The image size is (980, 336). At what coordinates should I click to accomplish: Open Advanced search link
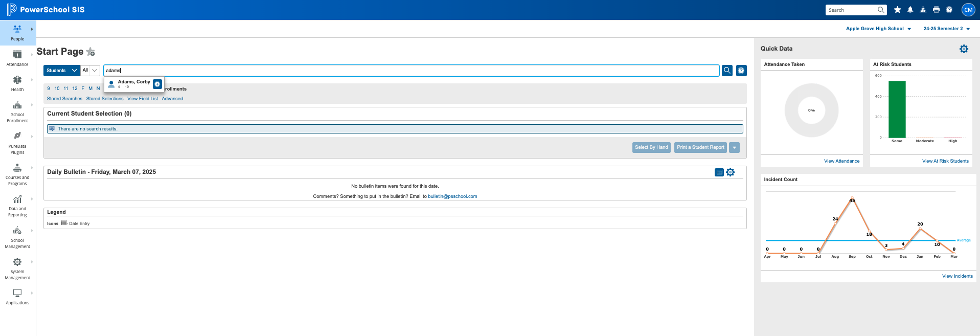coord(172,99)
